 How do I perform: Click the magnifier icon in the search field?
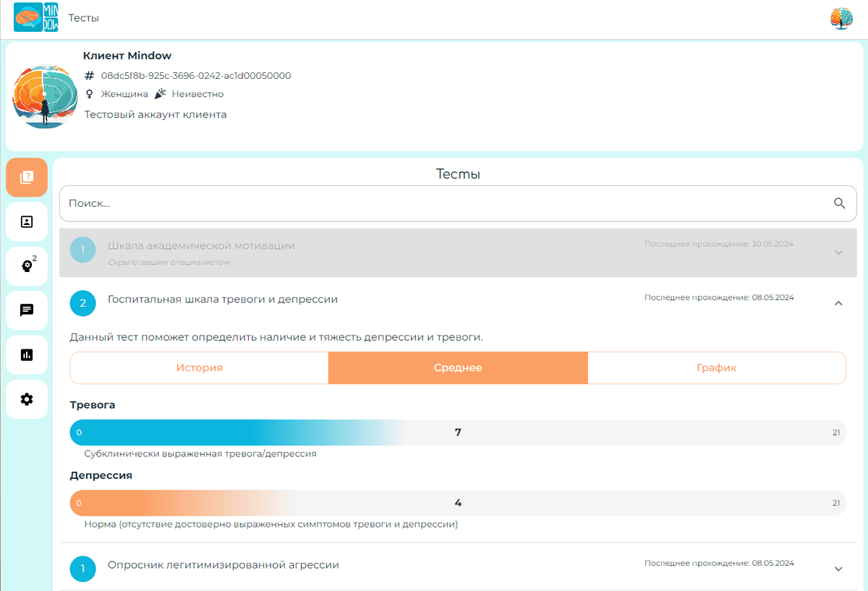tap(839, 203)
